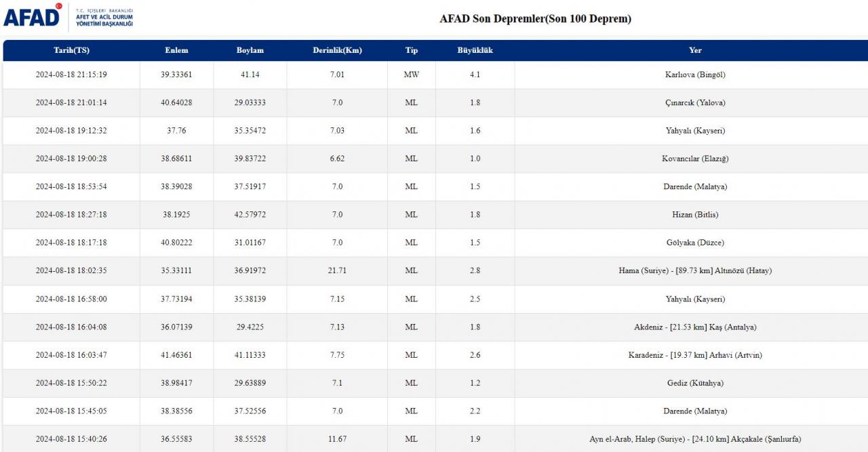The width and height of the screenshot is (868, 452).
Task: Click the Derinlik(Km) column header
Action: tap(337, 51)
